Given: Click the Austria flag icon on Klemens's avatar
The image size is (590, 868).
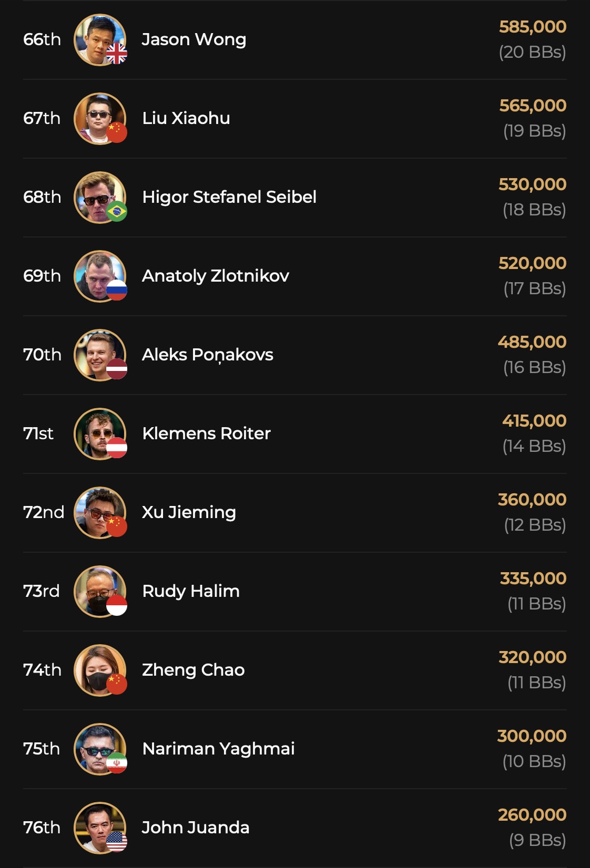Looking at the screenshot, I should click(x=117, y=448).
